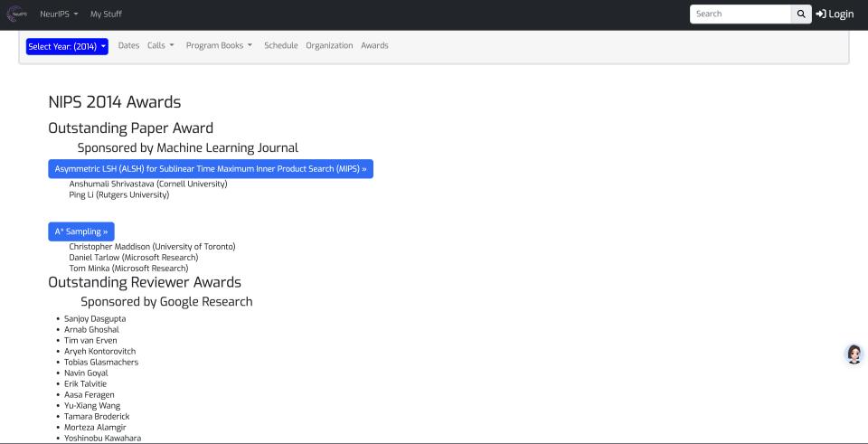Click the magnifying glass search button
This screenshot has height=444, width=868.
(801, 14)
